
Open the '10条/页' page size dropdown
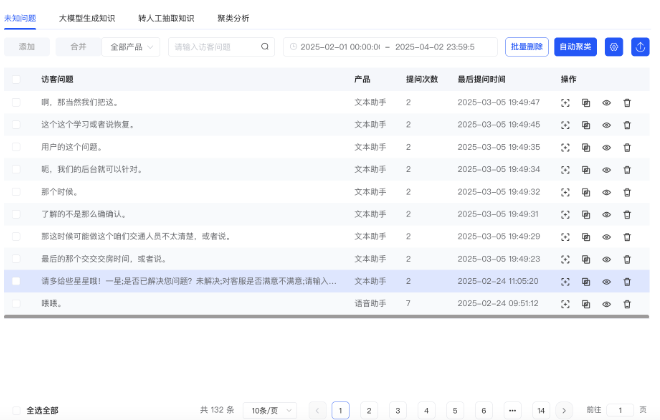pyautogui.click(x=271, y=410)
